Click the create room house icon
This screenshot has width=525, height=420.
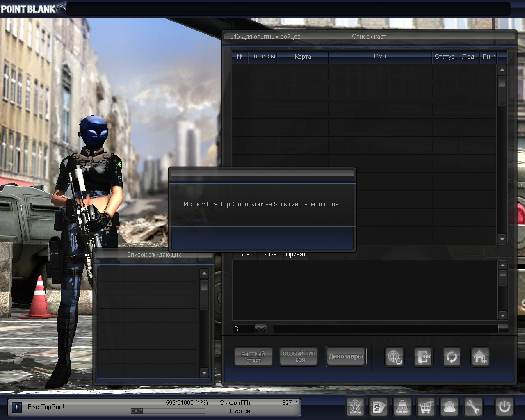[480, 357]
